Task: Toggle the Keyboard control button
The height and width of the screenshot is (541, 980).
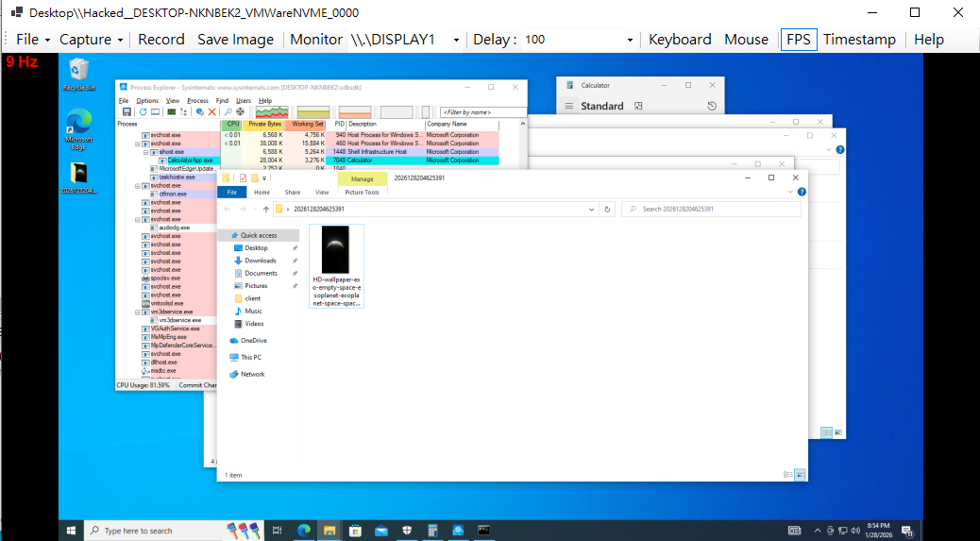Action: pos(680,39)
